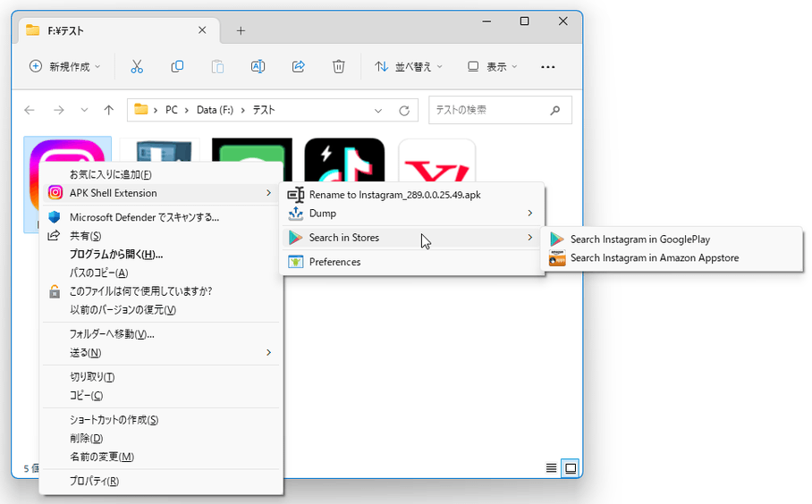
Task: Click the Share icon in toolbar
Action: coord(299,67)
